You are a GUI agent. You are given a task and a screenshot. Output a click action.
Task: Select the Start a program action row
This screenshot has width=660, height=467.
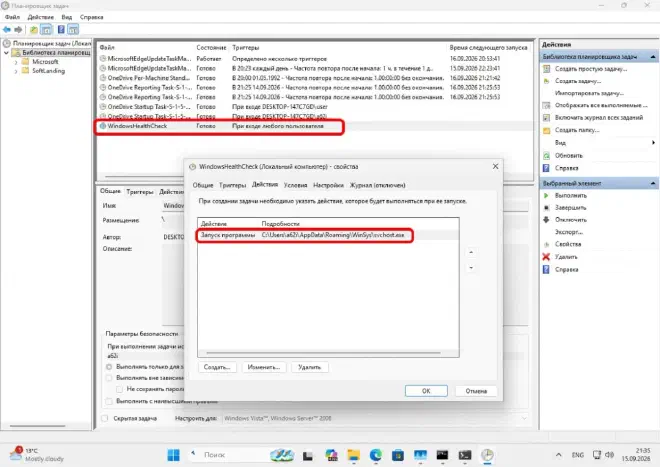(x=328, y=235)
